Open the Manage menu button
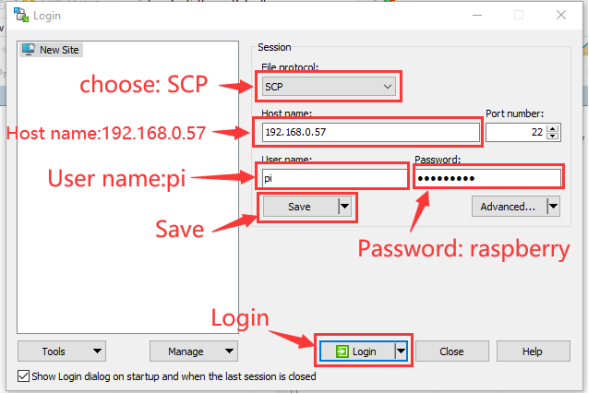 [x=193, y=351]
